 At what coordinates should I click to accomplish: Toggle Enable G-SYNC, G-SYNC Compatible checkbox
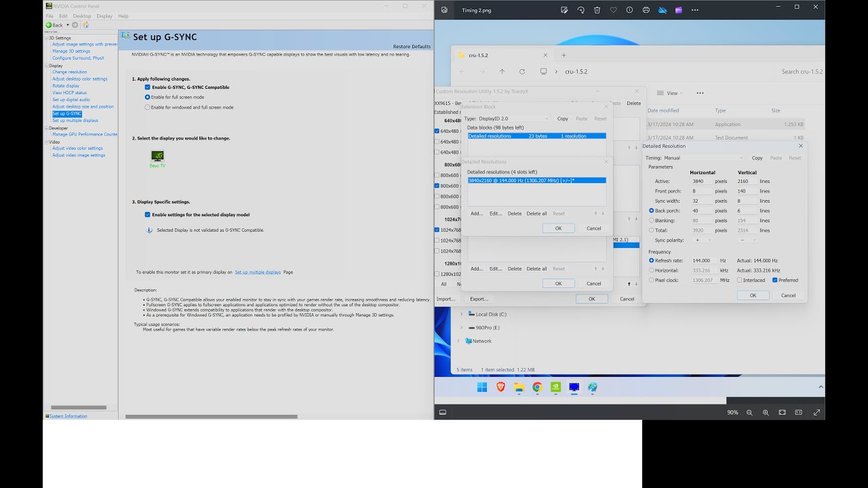click(x=147, y=87)
